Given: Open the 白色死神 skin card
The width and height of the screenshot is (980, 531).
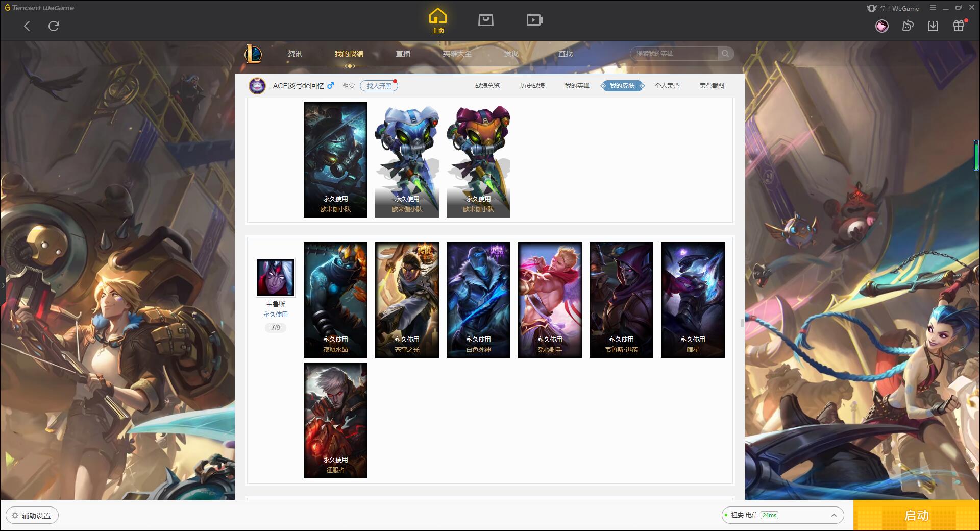Looking at the screenshot, I should coord(478,300).
